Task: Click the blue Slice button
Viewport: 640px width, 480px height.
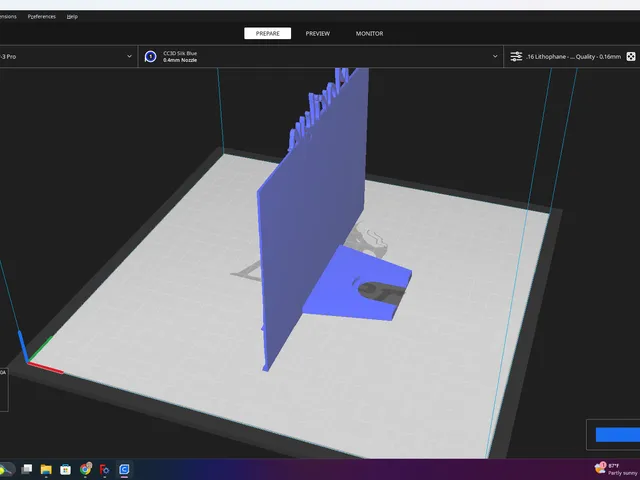Action: [x=618, y=435]
